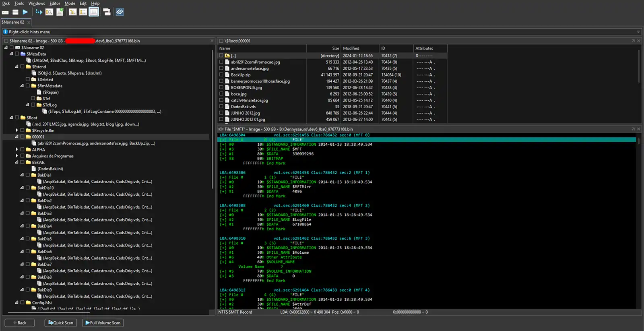Select the highlighted FILE record line in $MFT

427,140
